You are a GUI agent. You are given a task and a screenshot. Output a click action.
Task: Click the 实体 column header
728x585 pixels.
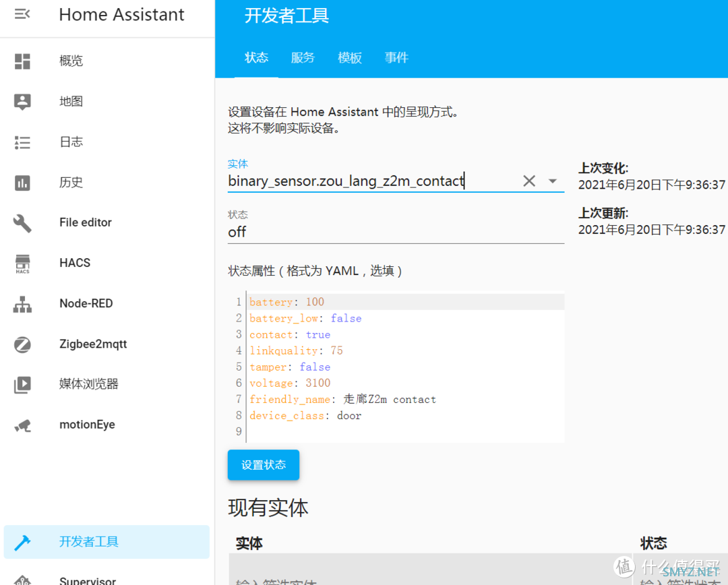tap(249, 543)
